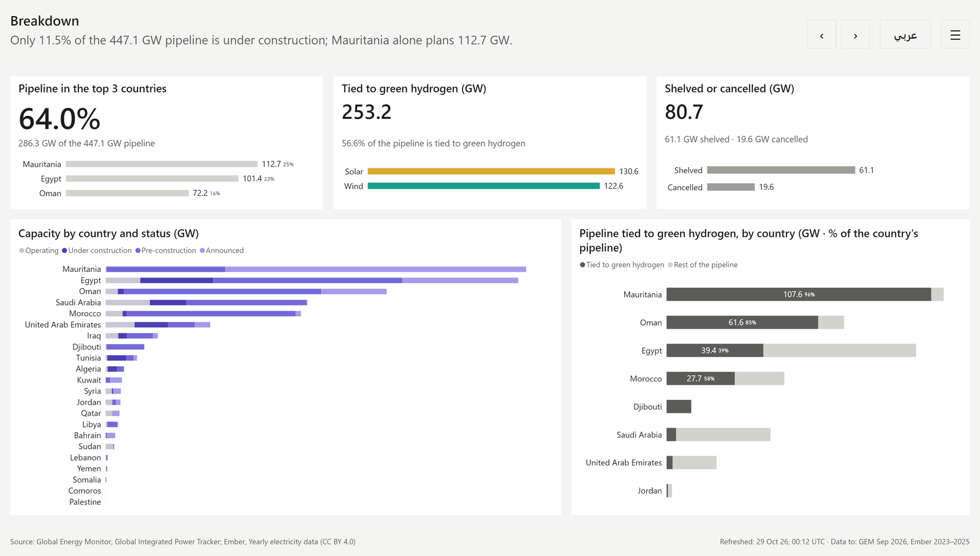Select the Tunisia bar in capacity chart
Image resolution: width=980 pixels, height=556 pixels.
coord(121,358)
